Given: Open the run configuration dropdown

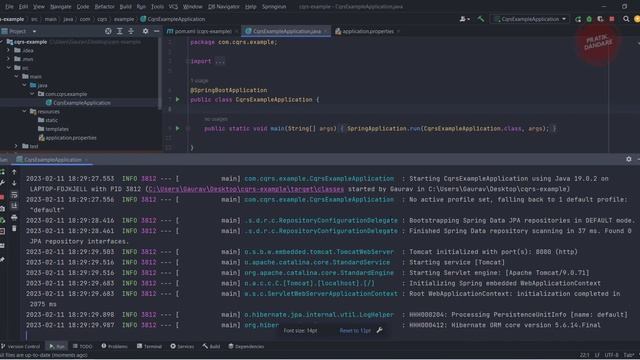Looking at the screenshot, I should point(530,19).
